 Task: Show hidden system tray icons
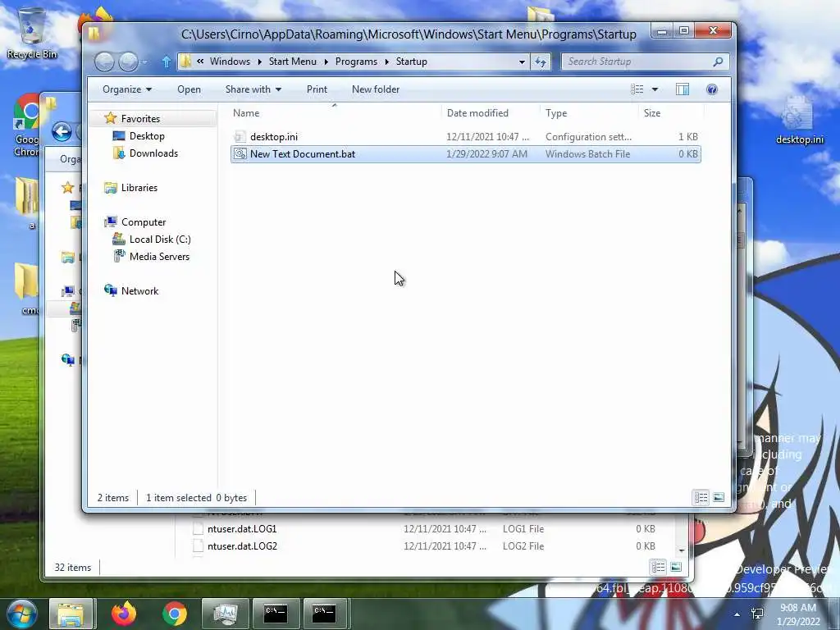pos(737,614)
